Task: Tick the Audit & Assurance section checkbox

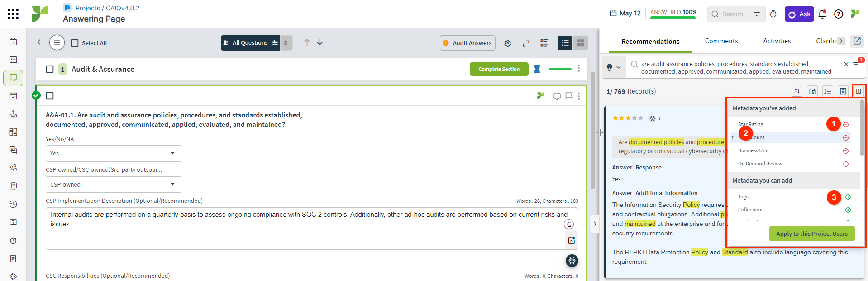Action: point(50,69)
